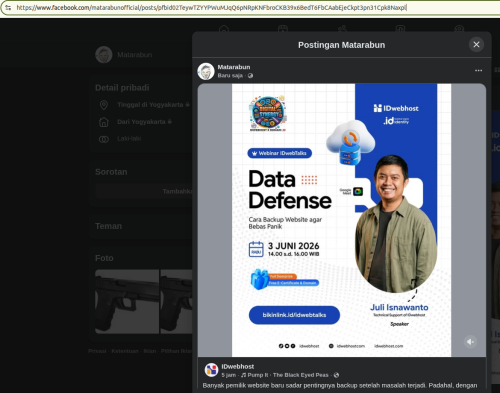
Task: Click the lock icon after 'Dari Yogyakarta'
Action: tap(170, 121)
